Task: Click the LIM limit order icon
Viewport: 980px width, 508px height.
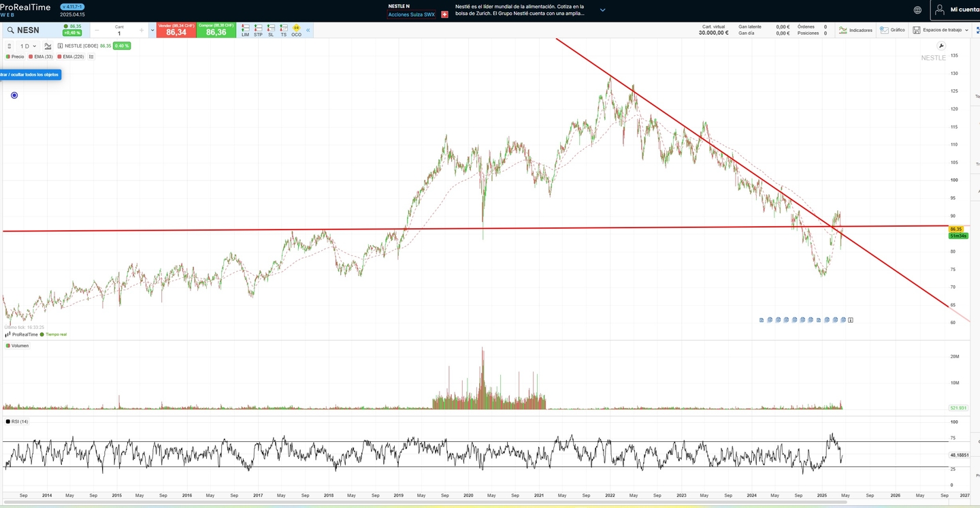Action: (x=245, y=30)
